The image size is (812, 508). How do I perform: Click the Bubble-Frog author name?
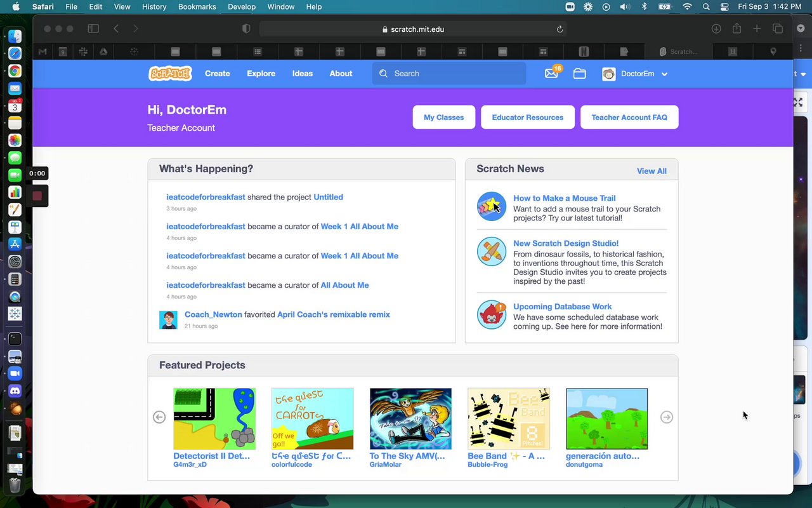tap(487, 465)
